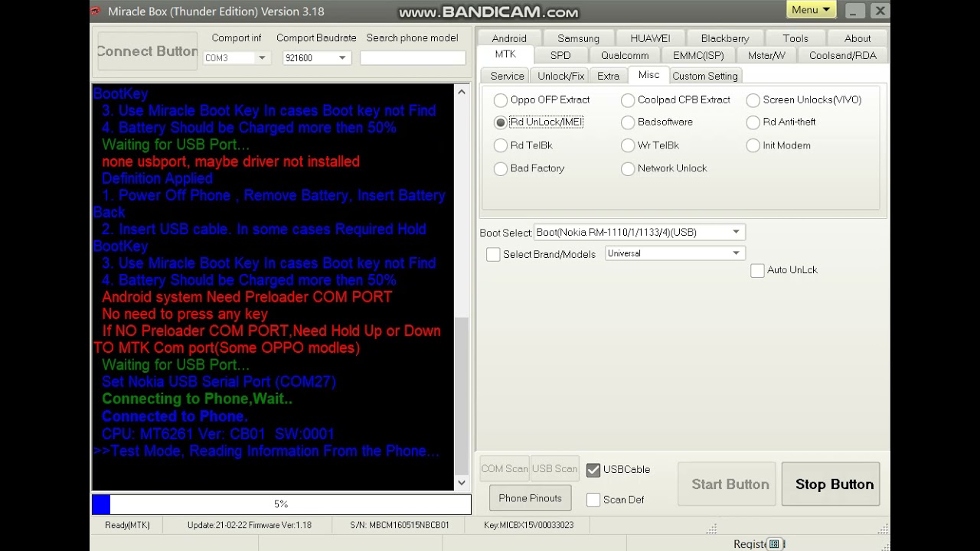Select the MTK tab
980x551 pixels.
point(505,54)
